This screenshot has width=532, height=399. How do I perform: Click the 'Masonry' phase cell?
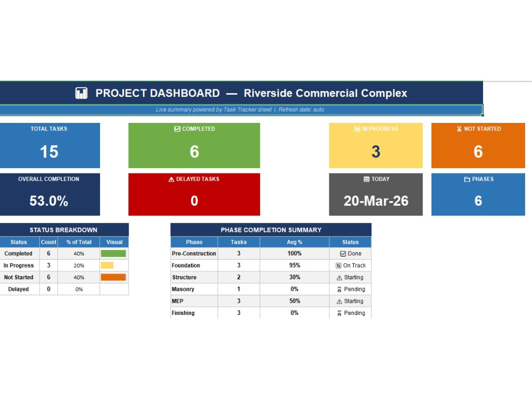click(x=194, y=289)
